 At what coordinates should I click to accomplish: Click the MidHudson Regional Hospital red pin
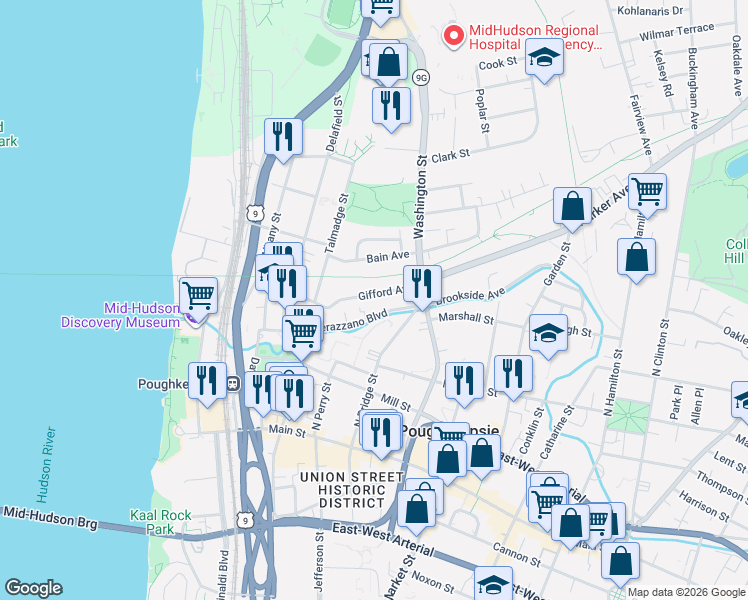click(x=454, y=36)
